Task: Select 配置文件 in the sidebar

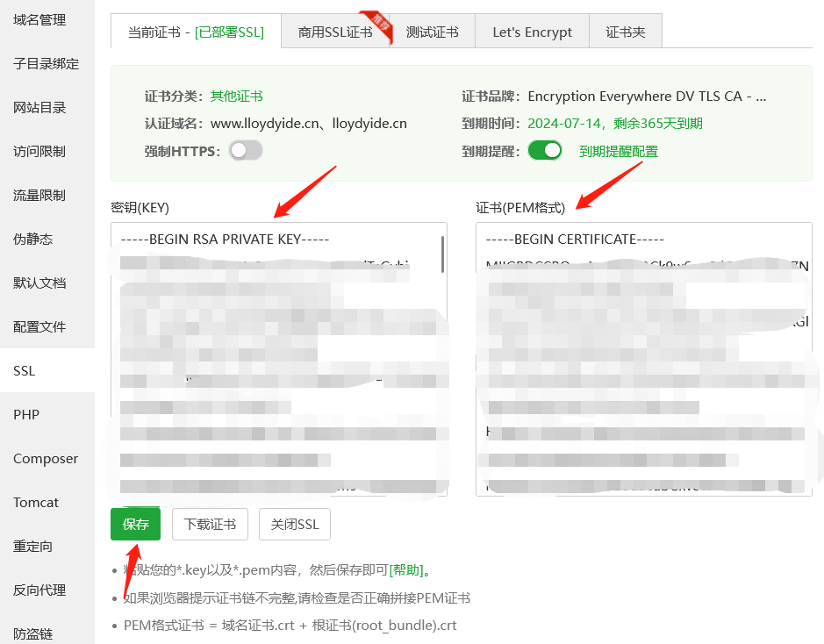Action: click(x=39, y=326)
